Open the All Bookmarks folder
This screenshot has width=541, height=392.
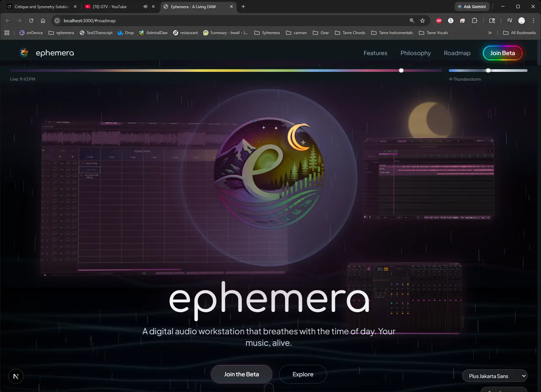(519, 33)
